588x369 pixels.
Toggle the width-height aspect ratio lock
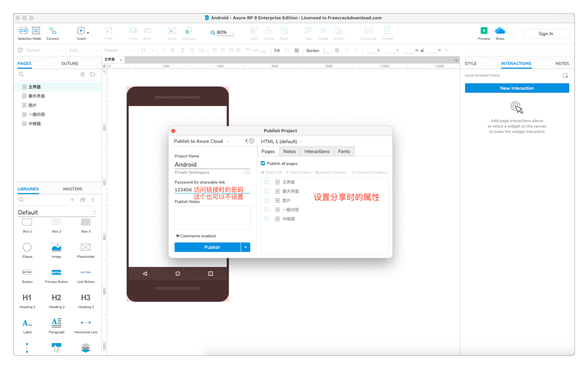point(422,50)
